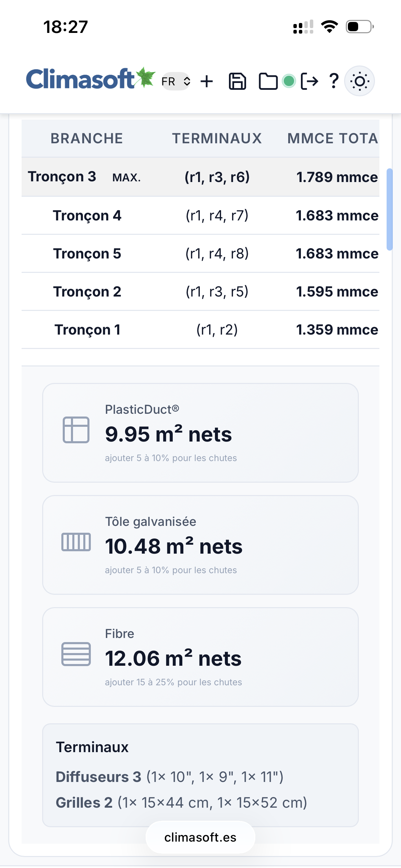Tap the climasoft.es address pill

point(200,837)
